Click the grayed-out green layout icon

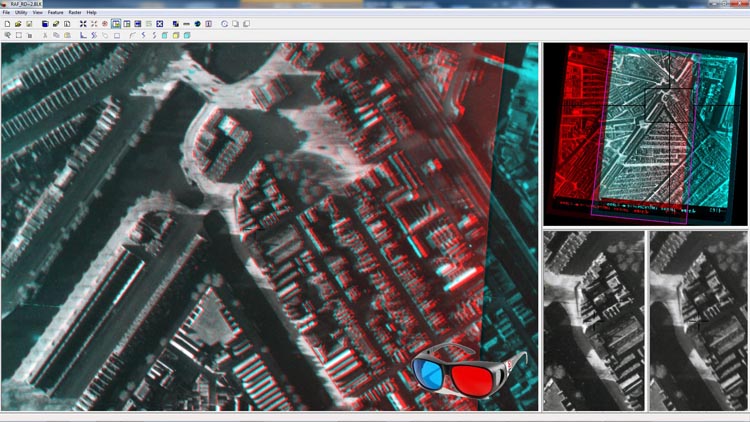[149, 24]
